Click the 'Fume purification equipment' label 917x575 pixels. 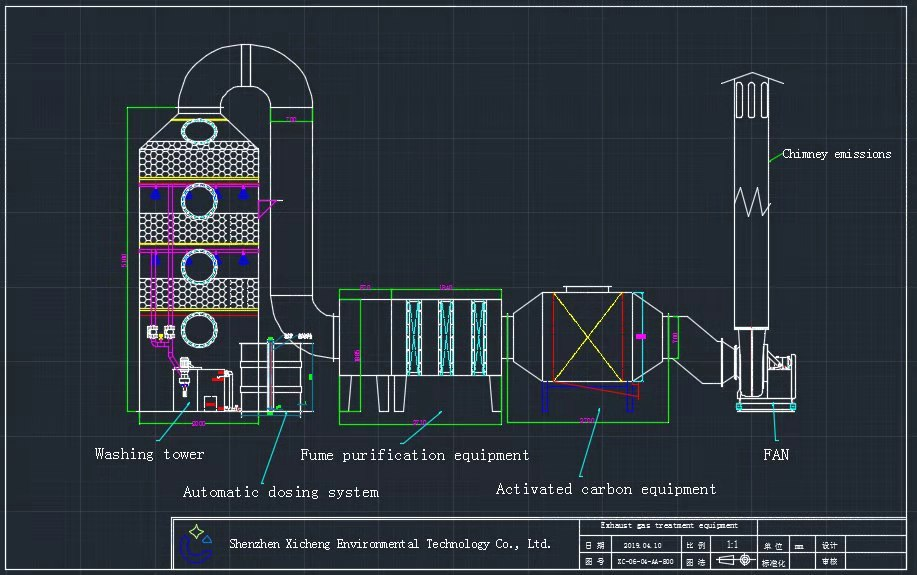(x=415, y=455)
